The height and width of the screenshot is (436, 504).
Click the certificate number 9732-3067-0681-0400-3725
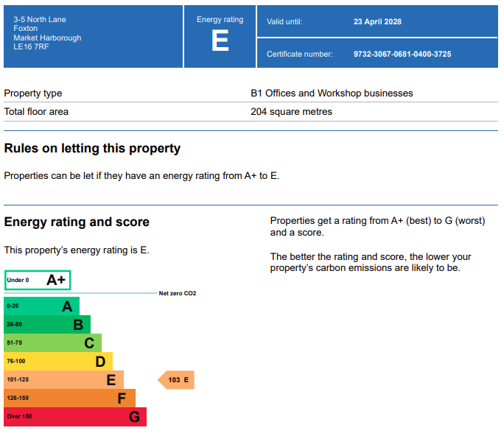pyautogui.click(x=402, y=54)
